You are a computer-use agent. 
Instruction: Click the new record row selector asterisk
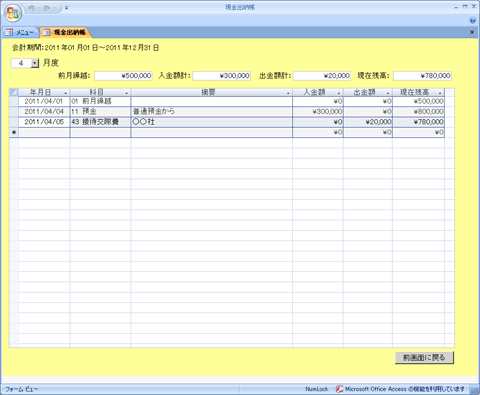tap(14, 132)
